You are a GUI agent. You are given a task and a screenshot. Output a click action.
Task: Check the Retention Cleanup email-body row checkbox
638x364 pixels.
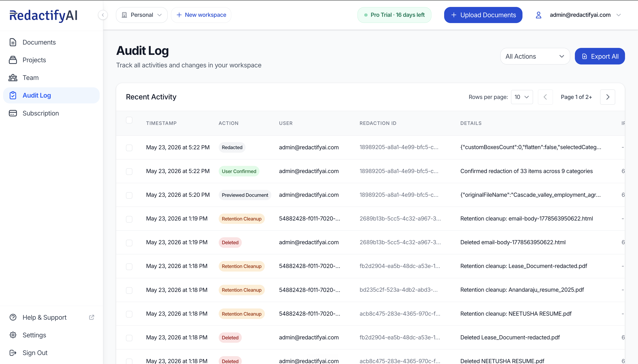(x=129, y=219)
